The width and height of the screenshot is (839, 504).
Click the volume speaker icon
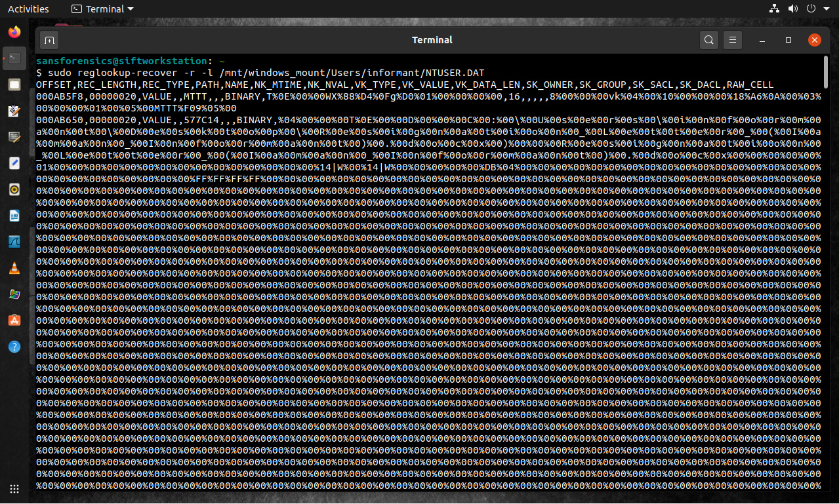[792, 9]
